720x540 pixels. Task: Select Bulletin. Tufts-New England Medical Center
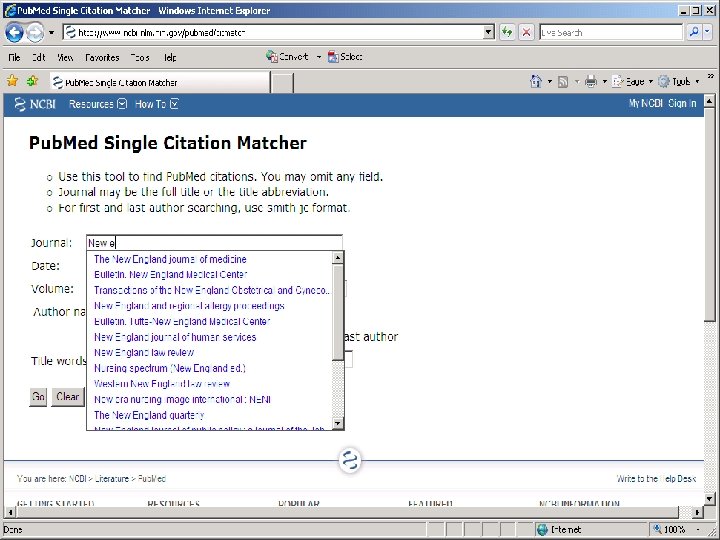pos(182,321)
